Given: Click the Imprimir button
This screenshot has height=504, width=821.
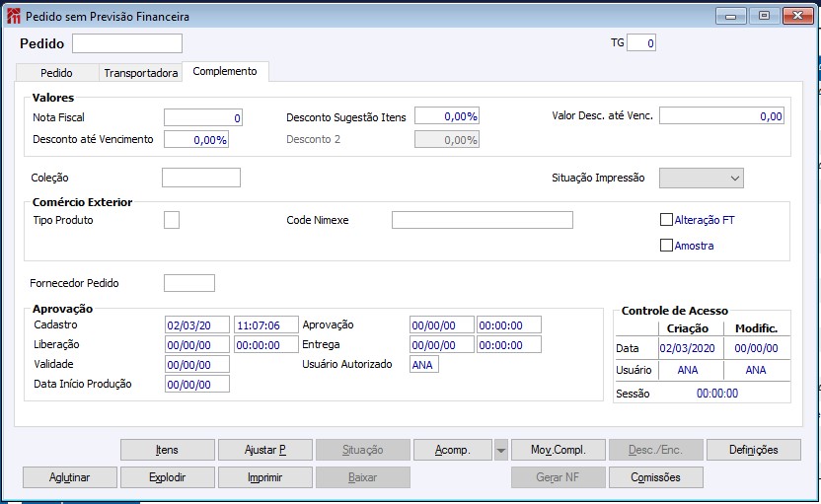Looking at the screenshot, I should [265, 477].
